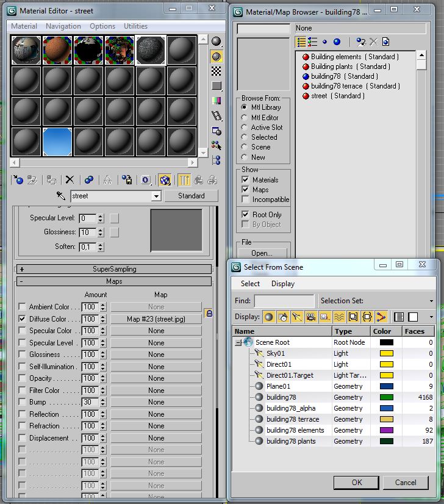
Task: Open Selection Set dropdown
Action: pyautogui.click(x=431, y=301)
